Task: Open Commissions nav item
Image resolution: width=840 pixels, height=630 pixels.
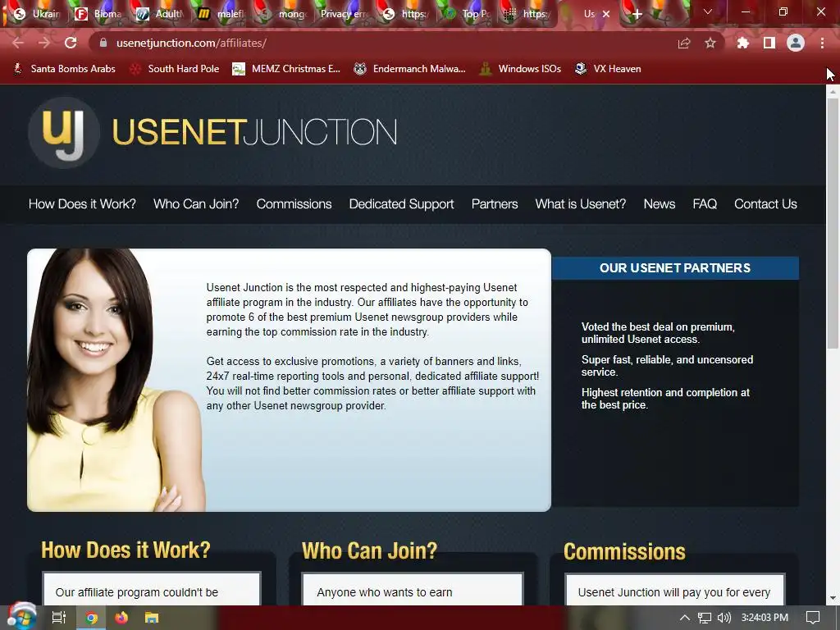Action: tap(294, 204)
